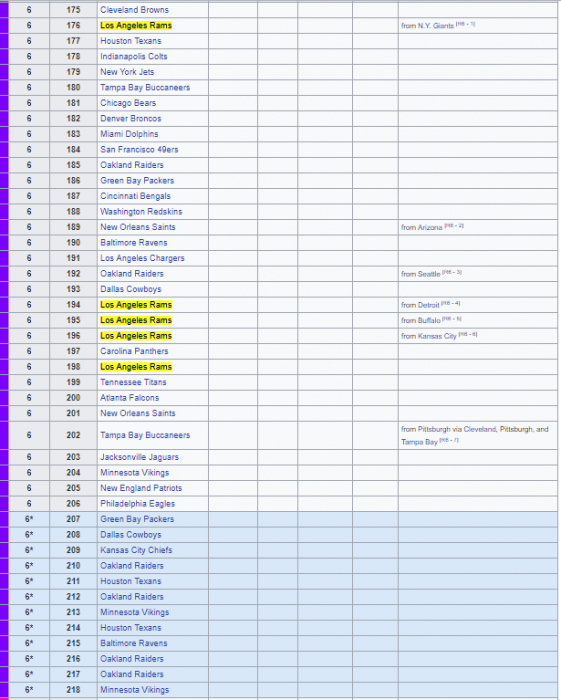Click Los Angeles Rams at pick 198
The height and width of the screenshot is (700, 561).
point(136,367)
